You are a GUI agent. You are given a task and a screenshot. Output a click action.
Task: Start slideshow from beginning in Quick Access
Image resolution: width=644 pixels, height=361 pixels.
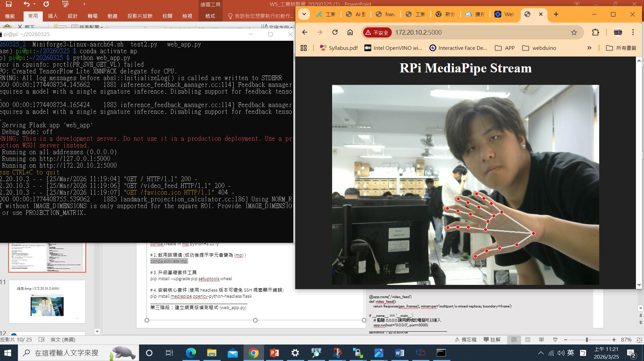coord(65,4)
